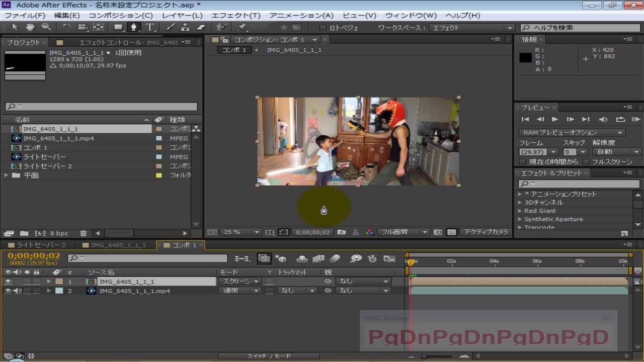Open layer 1 blending mode dropdown (Screen)

(x=239, y=282)
